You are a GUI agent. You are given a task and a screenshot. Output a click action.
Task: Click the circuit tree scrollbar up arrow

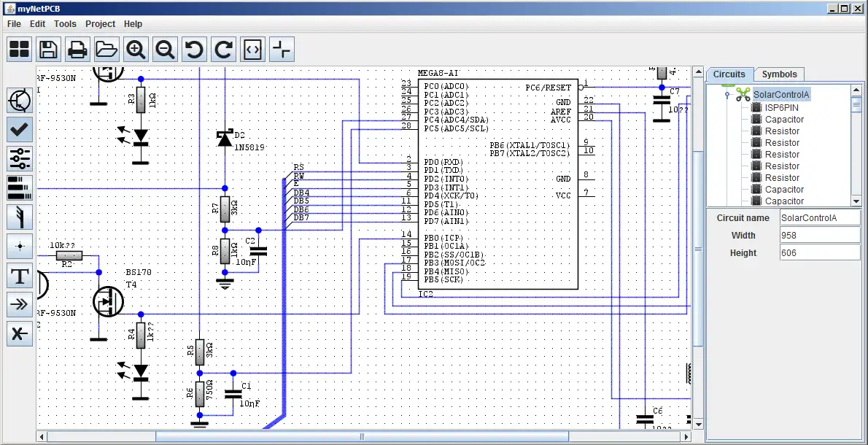click(856, 90)
